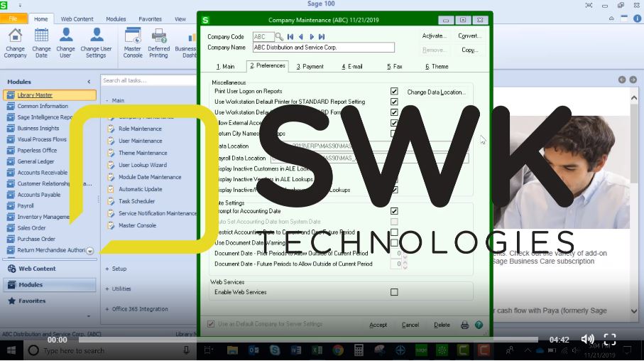This screenshot has height=361, width=644.
Task: Expand the Office 365 Integration group
Action: tap(107, 309)
